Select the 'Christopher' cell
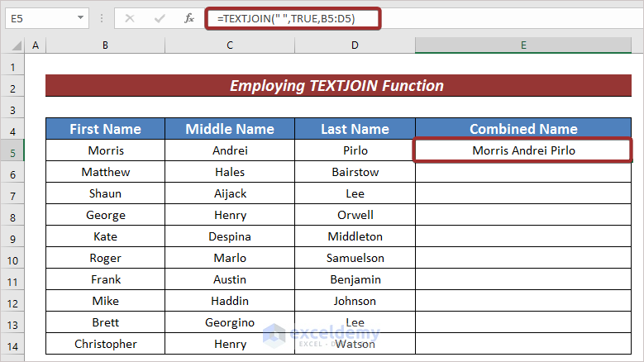 [x=105, y=344]
